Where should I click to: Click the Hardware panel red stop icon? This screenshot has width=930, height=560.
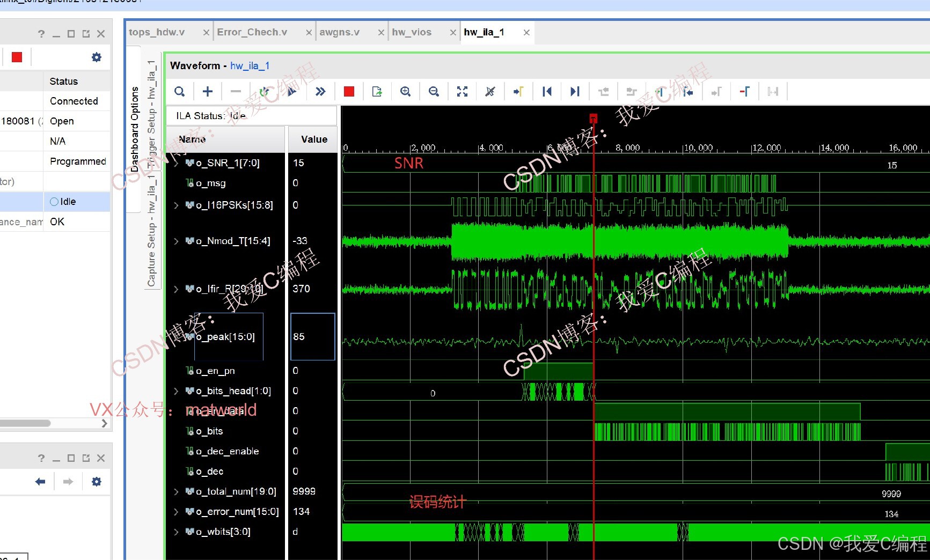(17, 57)
